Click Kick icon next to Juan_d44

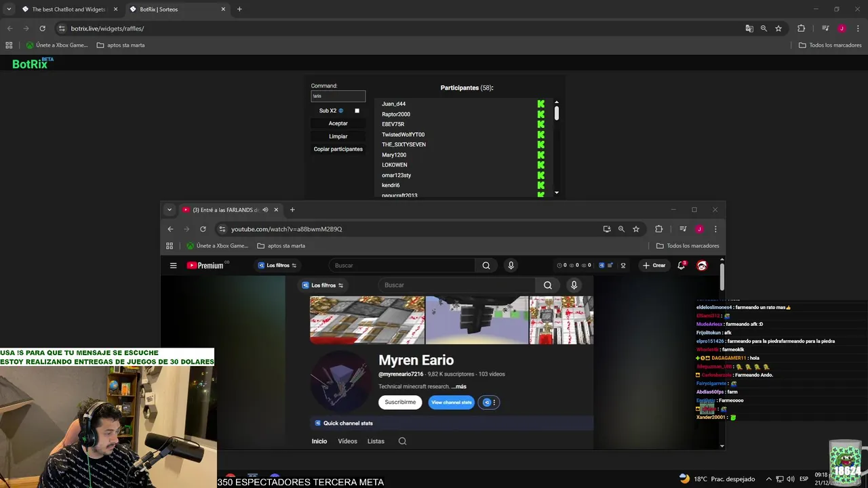tap(540, 104)
